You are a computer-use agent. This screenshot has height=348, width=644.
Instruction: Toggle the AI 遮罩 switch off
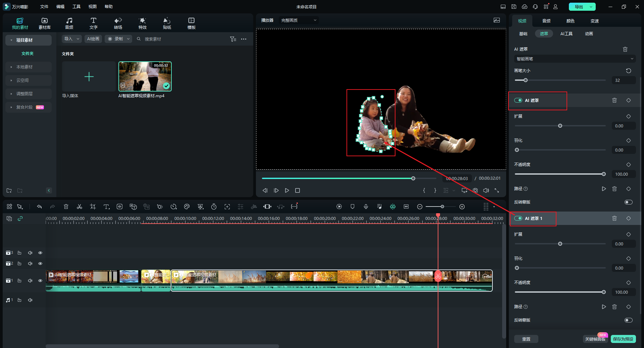(x=518, y=100)
